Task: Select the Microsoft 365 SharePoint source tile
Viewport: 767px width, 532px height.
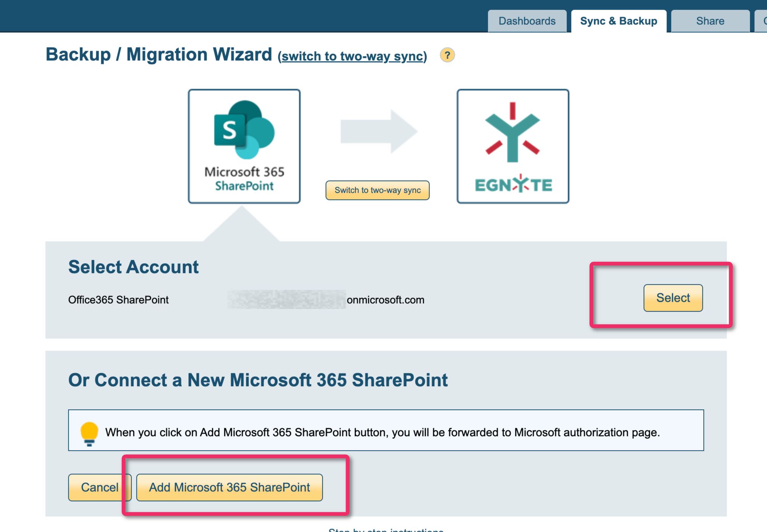Action: pyautogui.click(x=244, y=146)
